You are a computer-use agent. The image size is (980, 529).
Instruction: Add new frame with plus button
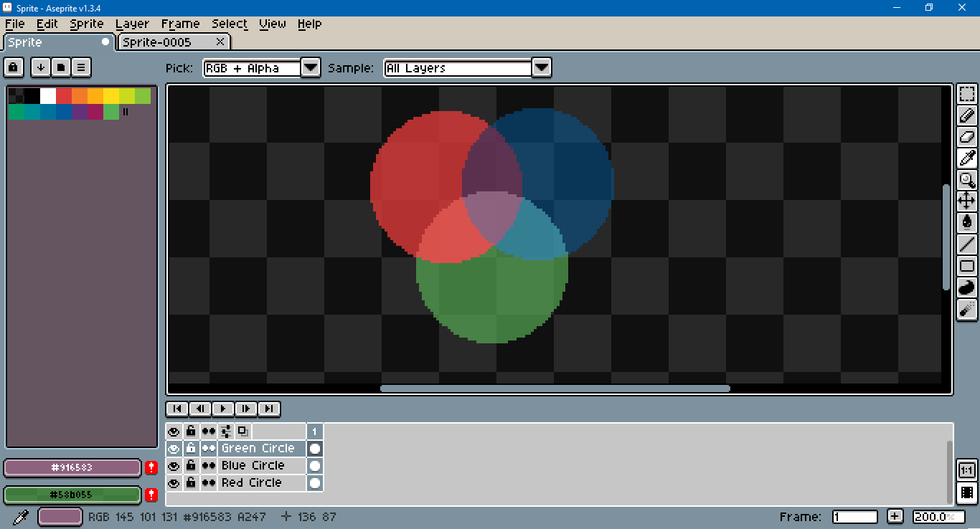[895, 517]
